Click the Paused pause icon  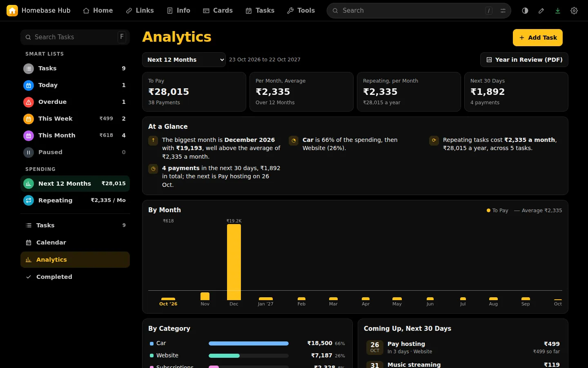click(29, 153)
